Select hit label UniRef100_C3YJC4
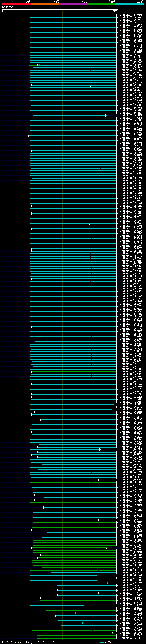The width and height of the screenshot is (146, 644). 131,236
